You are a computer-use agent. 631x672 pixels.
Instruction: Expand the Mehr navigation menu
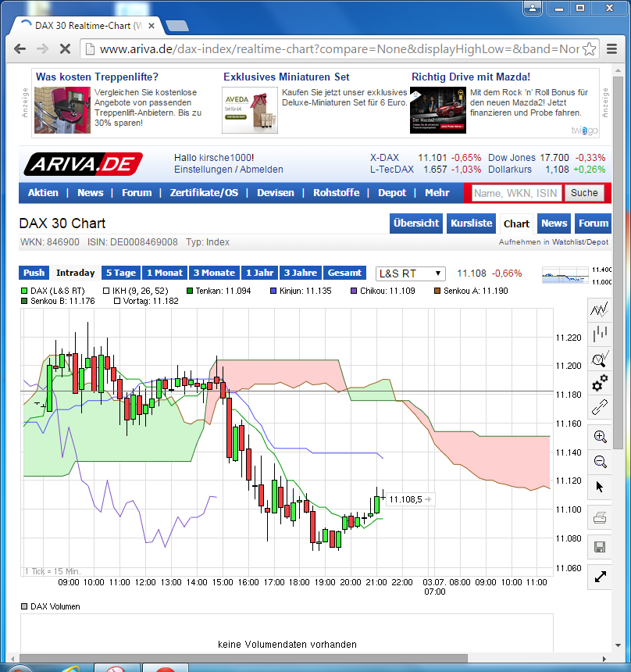pyautogui.click(x=437, y=192)
